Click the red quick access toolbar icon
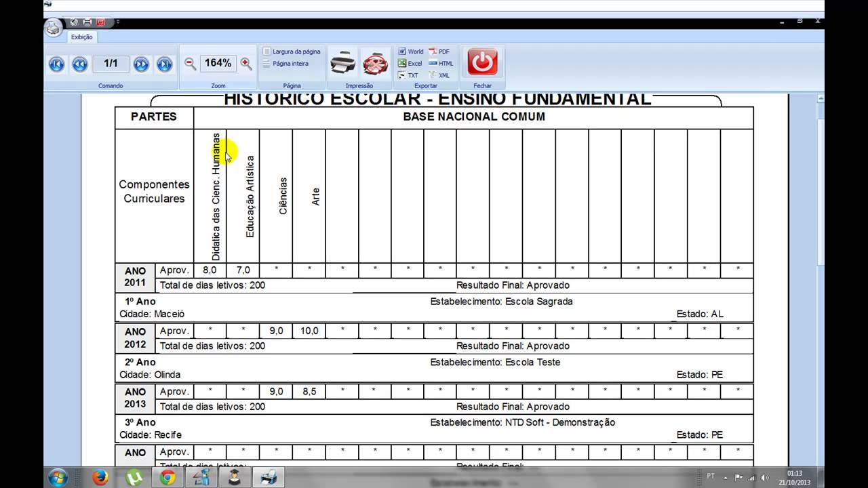 pos(100,22)
